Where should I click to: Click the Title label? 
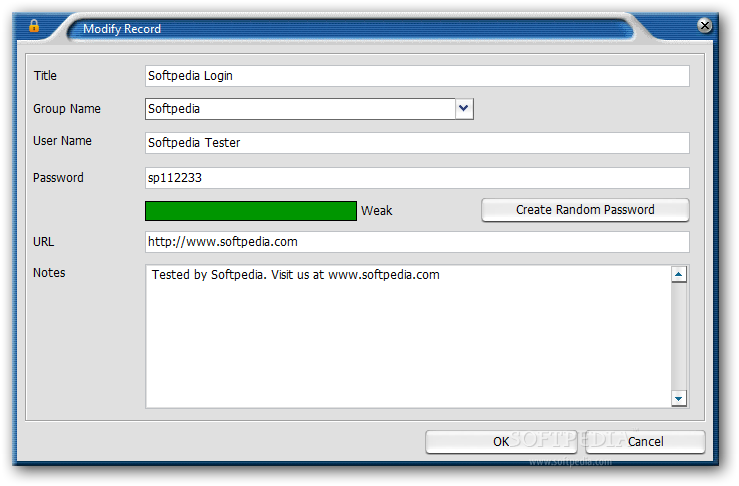coord(45,76)
